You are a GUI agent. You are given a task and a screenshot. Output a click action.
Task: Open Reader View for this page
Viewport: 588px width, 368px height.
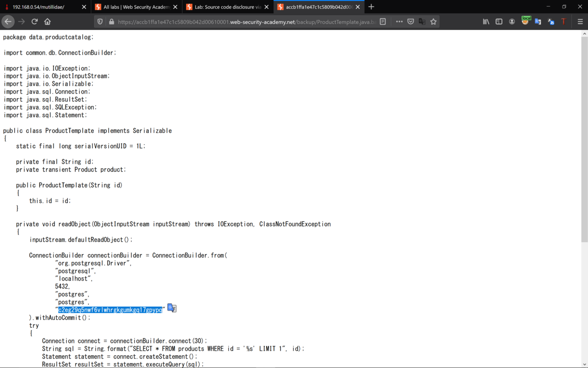pos(384,22)
